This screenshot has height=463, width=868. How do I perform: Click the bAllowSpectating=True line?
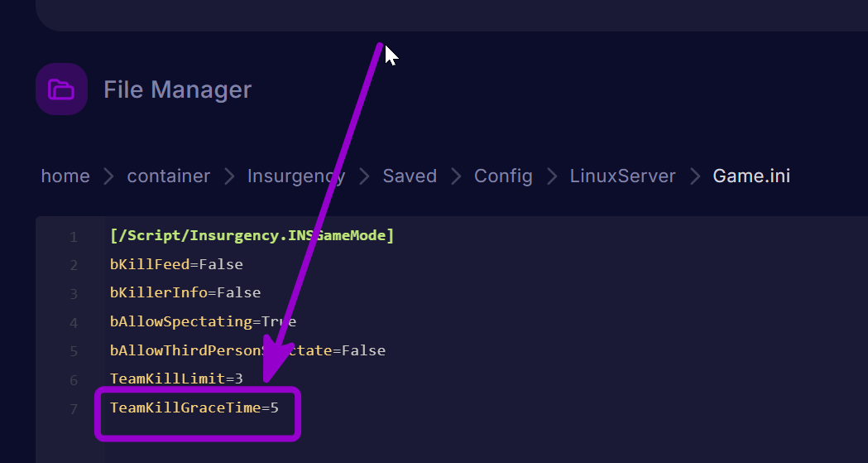(204, 321)
